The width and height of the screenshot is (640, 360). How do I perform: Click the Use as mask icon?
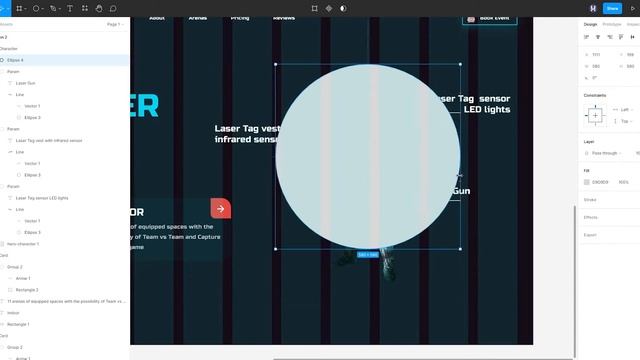click(343, 8)
